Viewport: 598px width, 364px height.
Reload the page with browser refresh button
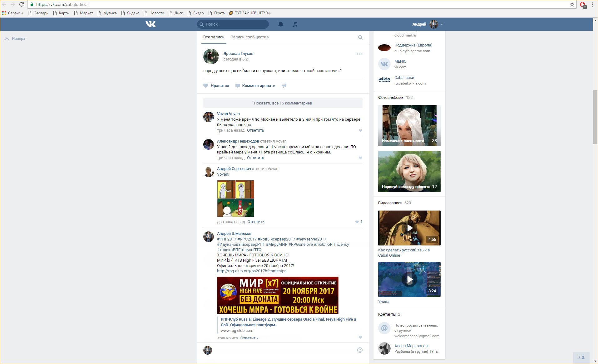[x=22, y=4]
